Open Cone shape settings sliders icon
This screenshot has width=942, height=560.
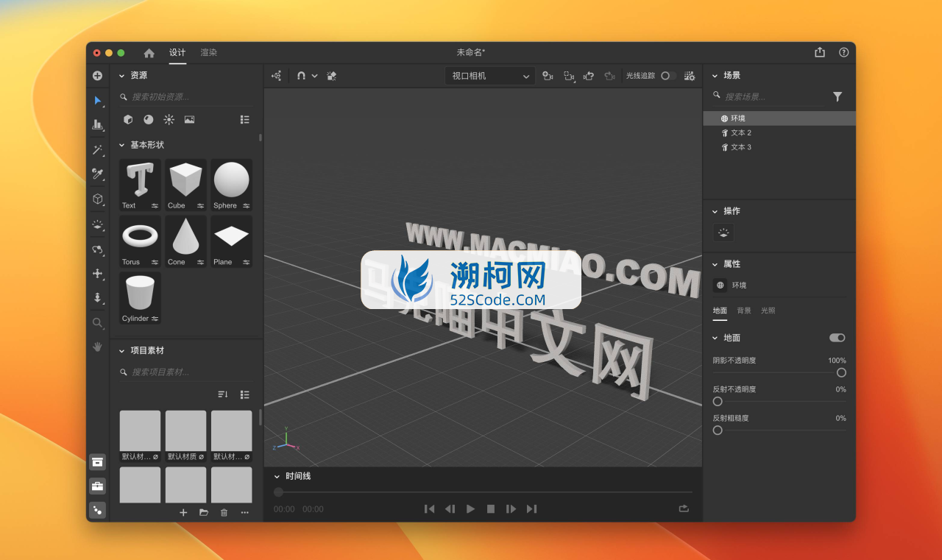(x=201, y=262)
